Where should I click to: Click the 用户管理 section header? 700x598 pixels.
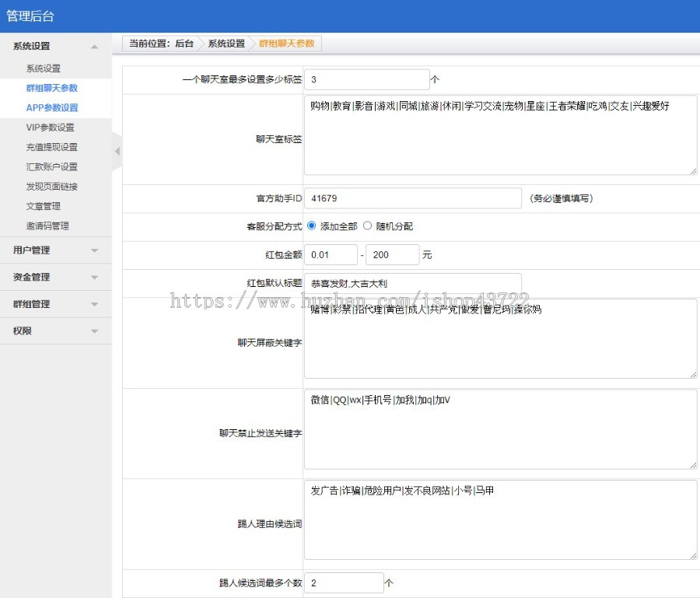tap(56, 250)
